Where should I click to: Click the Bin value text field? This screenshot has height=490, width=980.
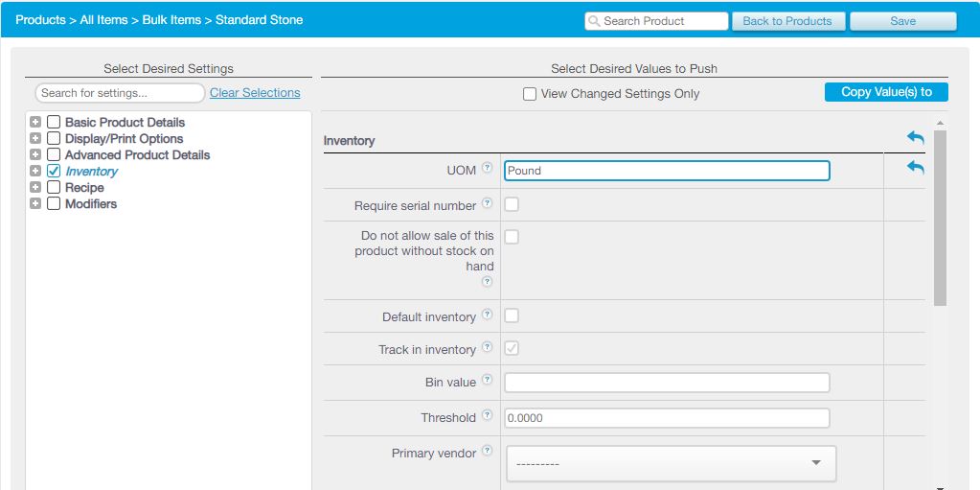coord(667,383)
